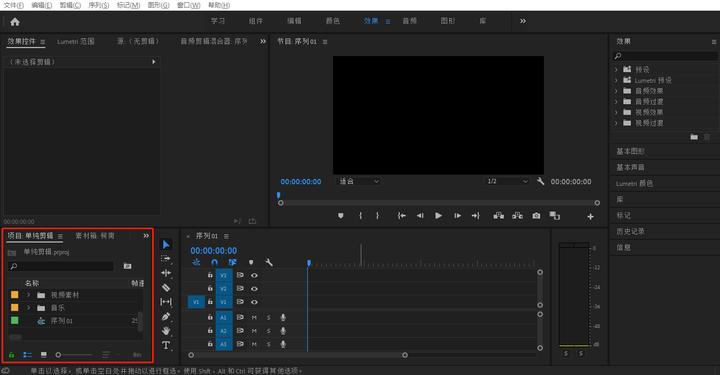Viewport: 720px width, 375px height.
Task: Open the 窗口 menu
Action: click(x=188, y=5)
